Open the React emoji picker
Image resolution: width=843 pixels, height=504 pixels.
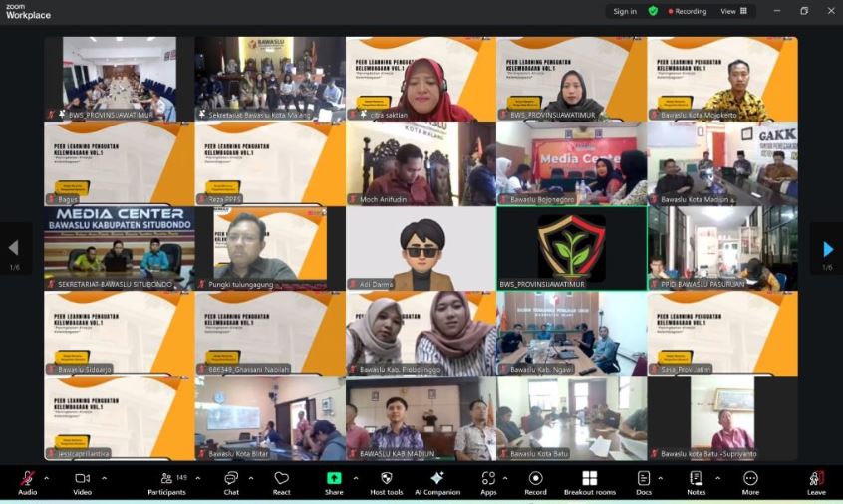(281, 483)
